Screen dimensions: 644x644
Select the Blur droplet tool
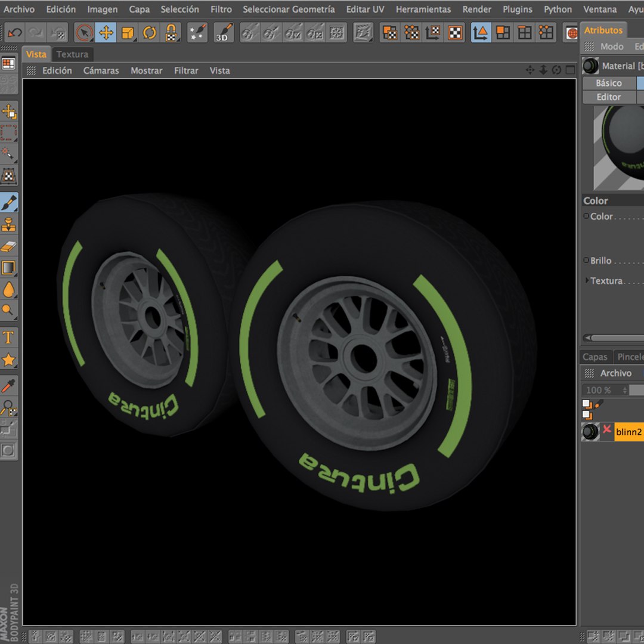pos(8,289)
